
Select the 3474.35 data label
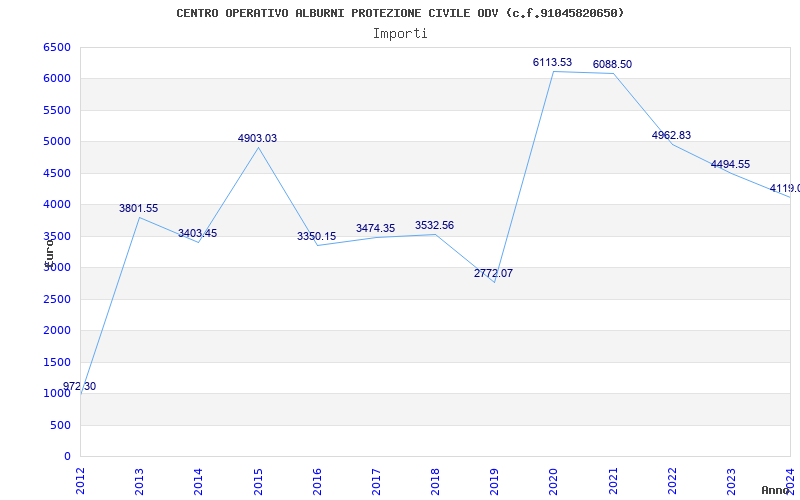point(376,228)
